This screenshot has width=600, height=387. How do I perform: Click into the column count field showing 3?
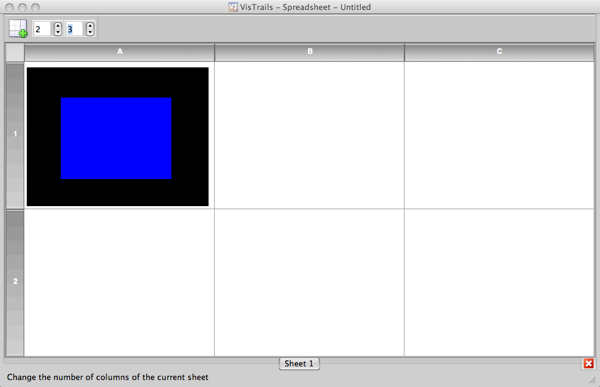pos(75,29)
